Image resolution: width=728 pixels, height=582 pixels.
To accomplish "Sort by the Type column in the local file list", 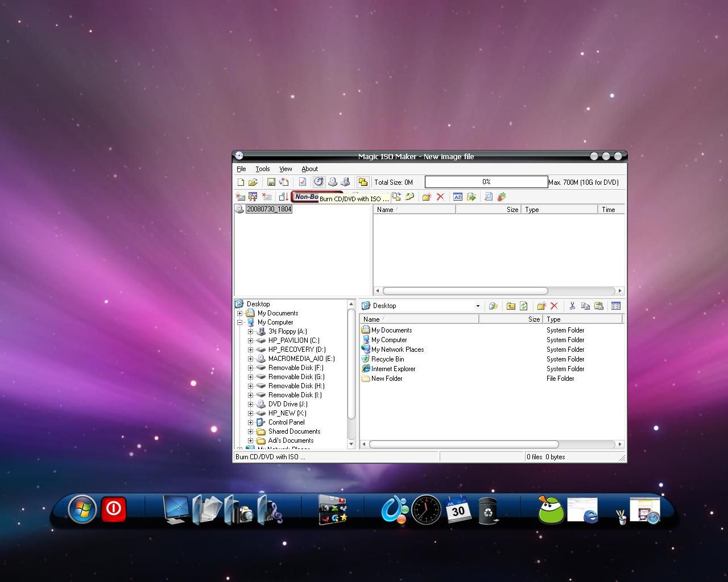I will [581, 319].
